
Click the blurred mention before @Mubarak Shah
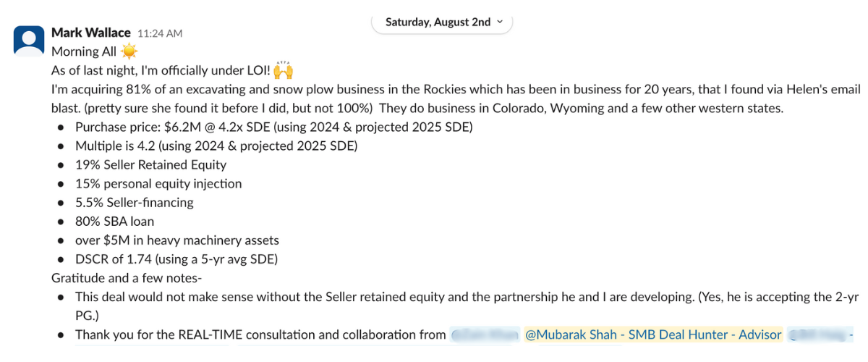[483, 334]
